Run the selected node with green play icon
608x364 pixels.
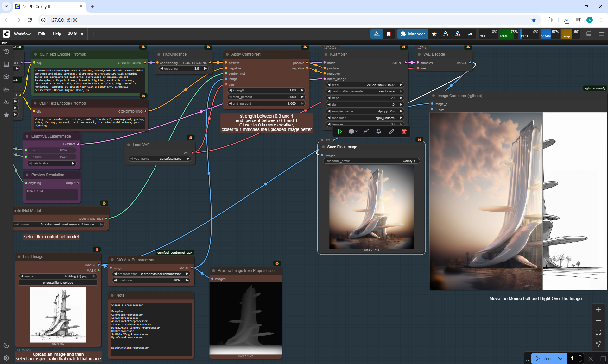coord(340,132)
